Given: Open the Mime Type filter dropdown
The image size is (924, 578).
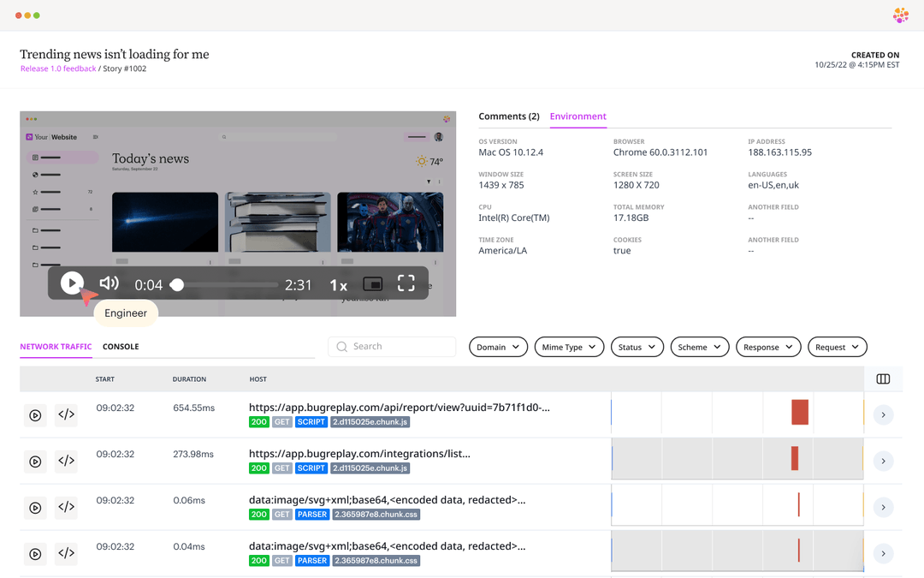Looking at the screenshot, I should pos(569,347).
